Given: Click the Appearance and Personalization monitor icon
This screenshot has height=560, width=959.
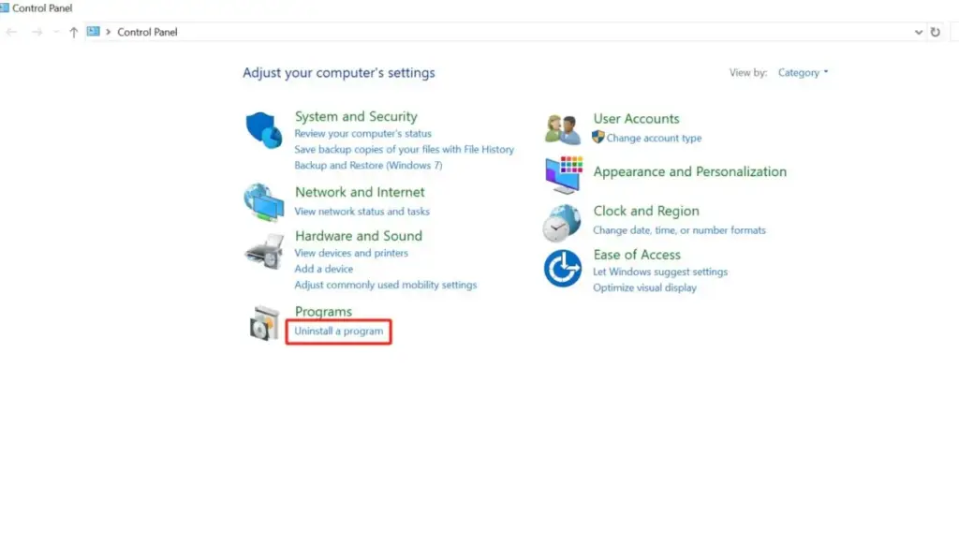Looking at the screenshot, I should (564, 174).
